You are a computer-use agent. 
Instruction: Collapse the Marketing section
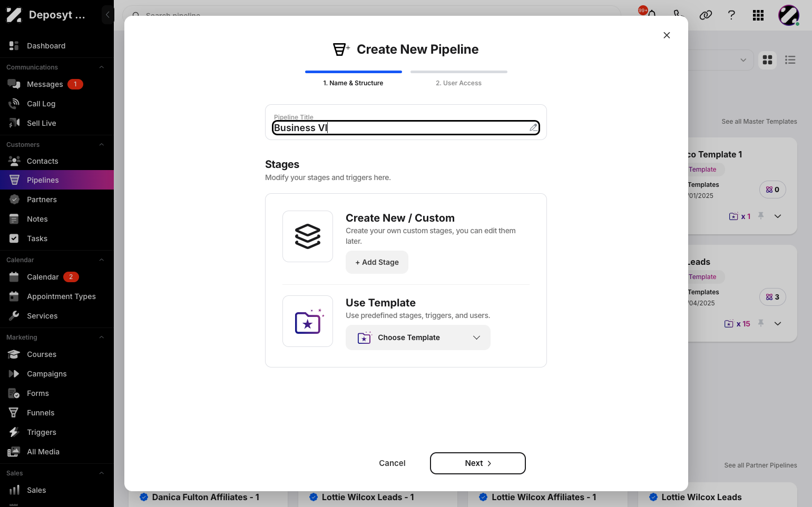pos(102,337)
